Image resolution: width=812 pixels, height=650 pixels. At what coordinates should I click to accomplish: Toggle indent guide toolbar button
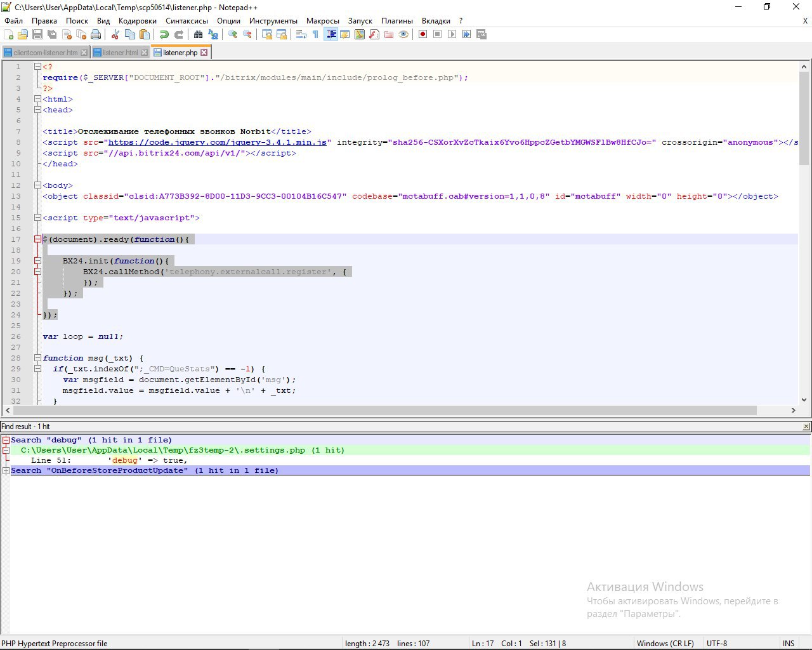(331, 34)
